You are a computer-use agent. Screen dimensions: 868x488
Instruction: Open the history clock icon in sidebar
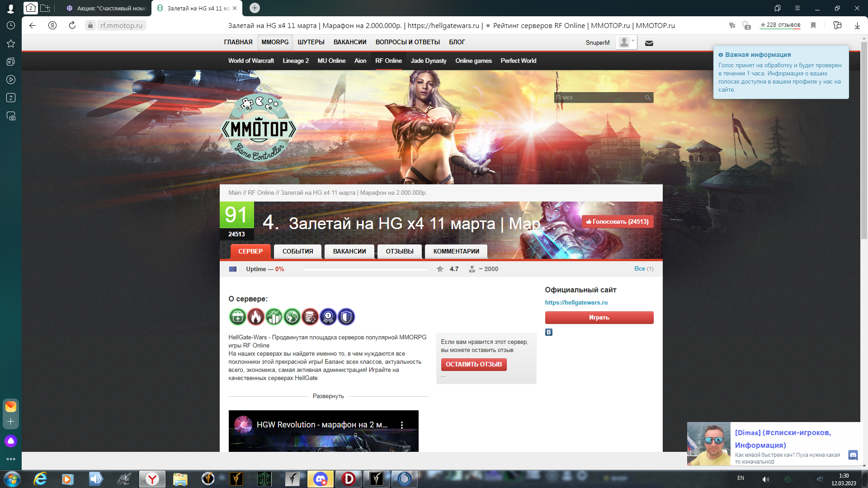pos(11,26)
